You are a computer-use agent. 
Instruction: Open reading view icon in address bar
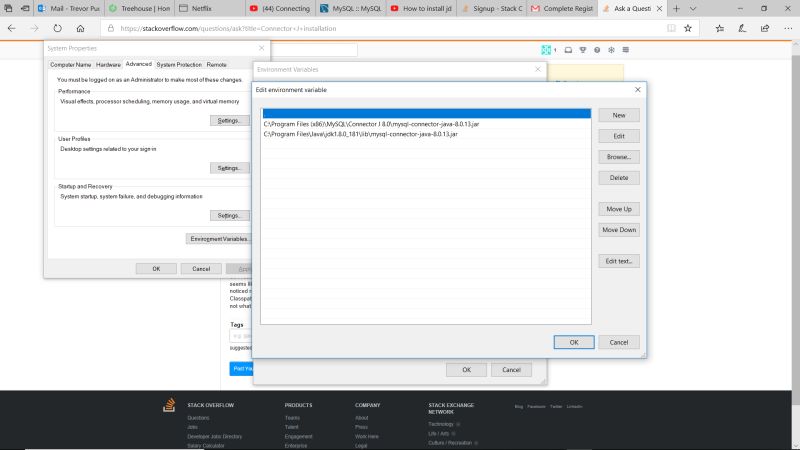tap(671, 29)
